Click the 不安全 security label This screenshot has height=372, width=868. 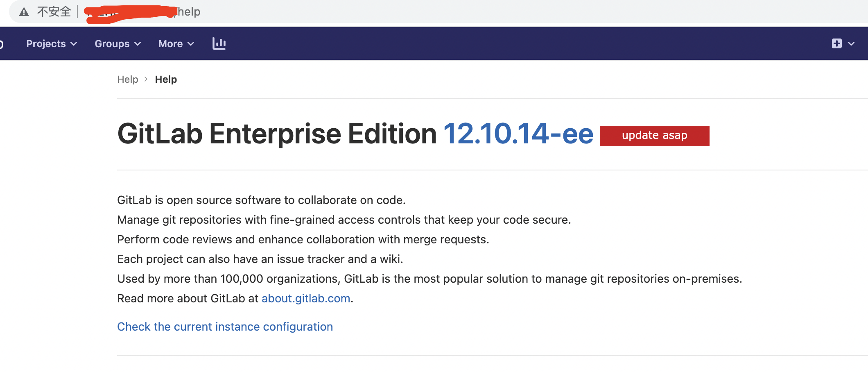pyautogui.click(x=54, y=11)
